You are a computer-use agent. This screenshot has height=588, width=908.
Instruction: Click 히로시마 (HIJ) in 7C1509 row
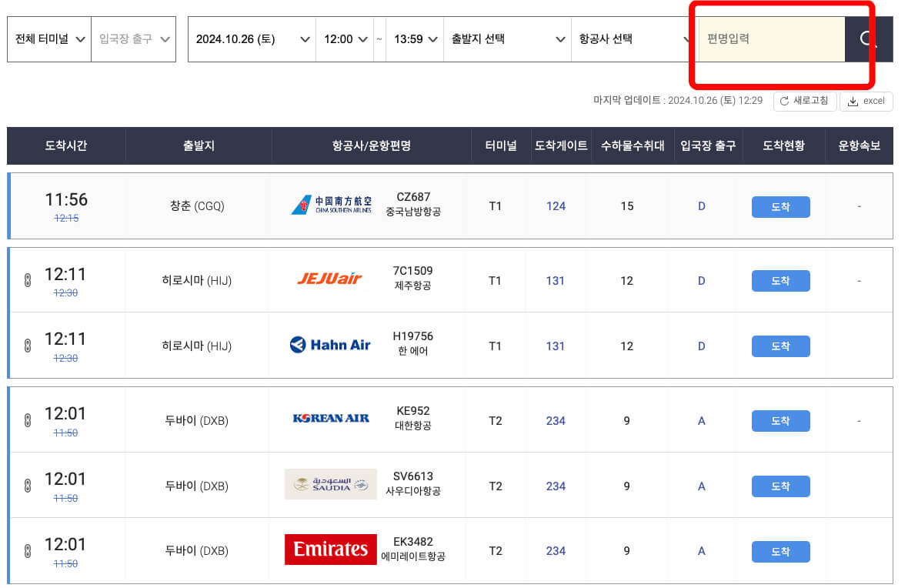[197, 281]
